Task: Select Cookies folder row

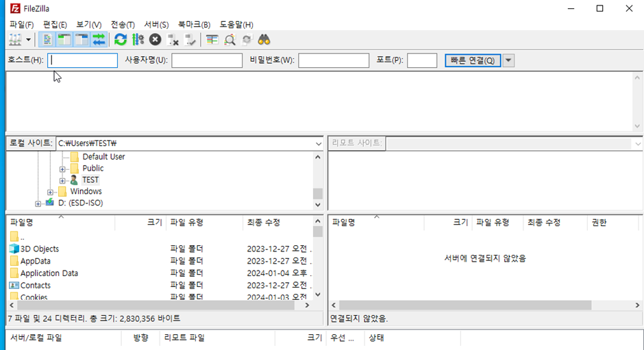Action: (160, 297)
